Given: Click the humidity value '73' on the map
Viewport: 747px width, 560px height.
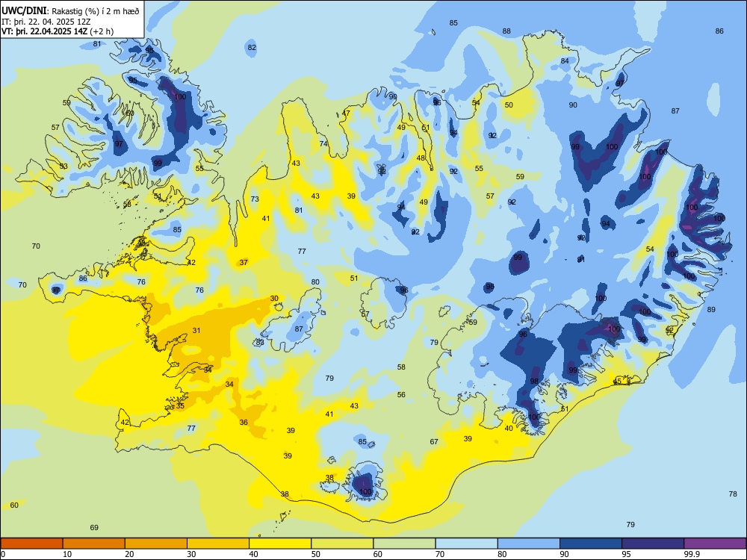Looking at the screenshot, I should coord(255,199).
